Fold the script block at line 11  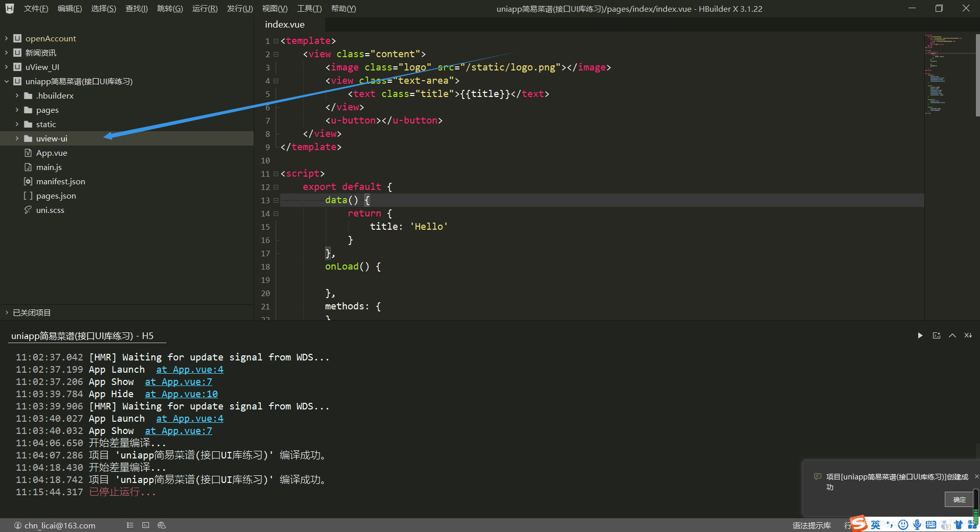(x=276, y=174)
